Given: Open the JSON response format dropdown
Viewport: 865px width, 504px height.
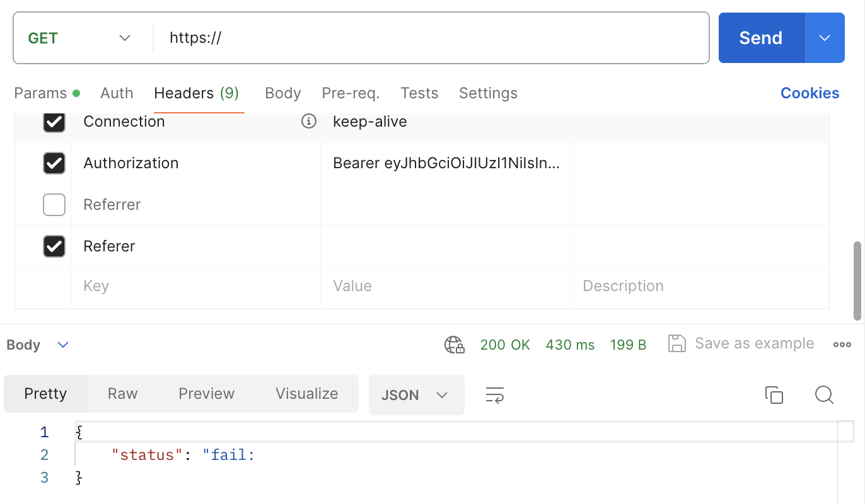Looking at the screenshot, I should coord(416,395).
